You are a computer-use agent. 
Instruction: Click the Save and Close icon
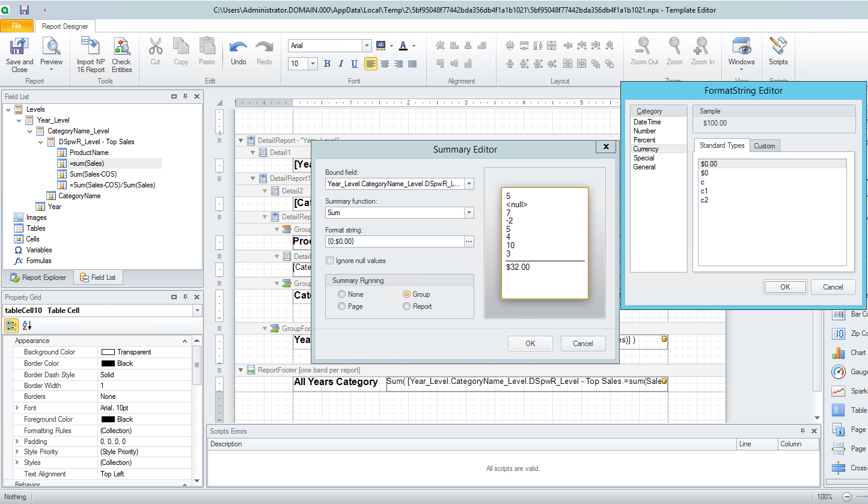19,47
